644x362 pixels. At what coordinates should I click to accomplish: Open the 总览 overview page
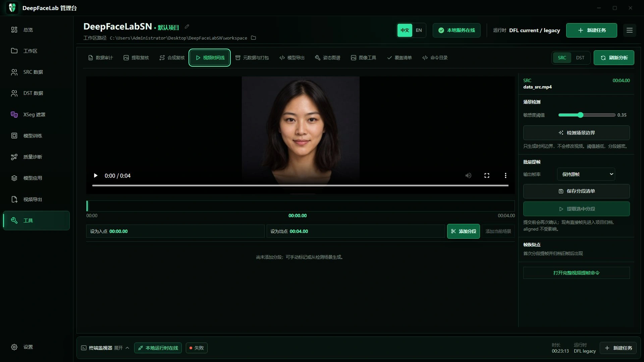coord(36,30)
